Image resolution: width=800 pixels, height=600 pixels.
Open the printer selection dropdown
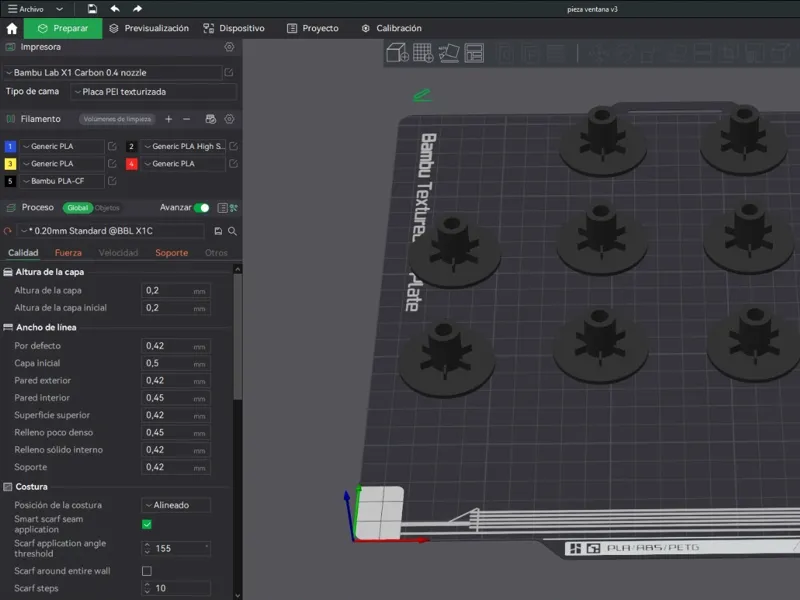click(112, 72)
